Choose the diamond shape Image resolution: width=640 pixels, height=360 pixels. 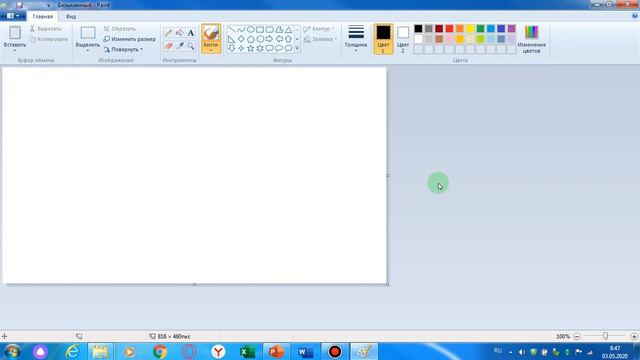pos(241,39)
